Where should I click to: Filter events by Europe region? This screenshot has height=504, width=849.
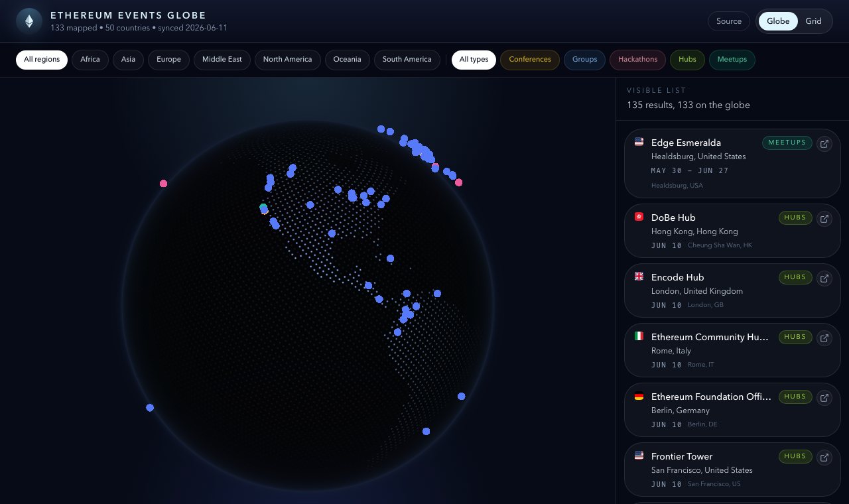(168, 60)
